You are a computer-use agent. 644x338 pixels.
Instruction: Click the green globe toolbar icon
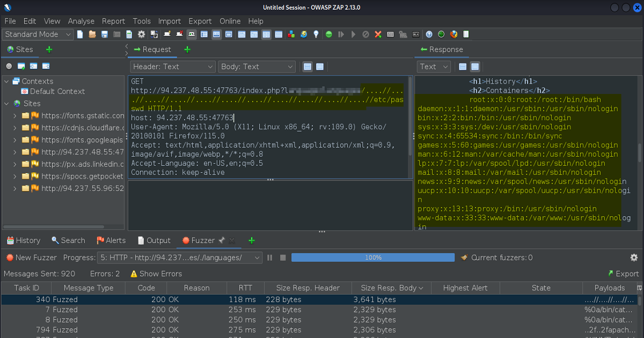441,34
